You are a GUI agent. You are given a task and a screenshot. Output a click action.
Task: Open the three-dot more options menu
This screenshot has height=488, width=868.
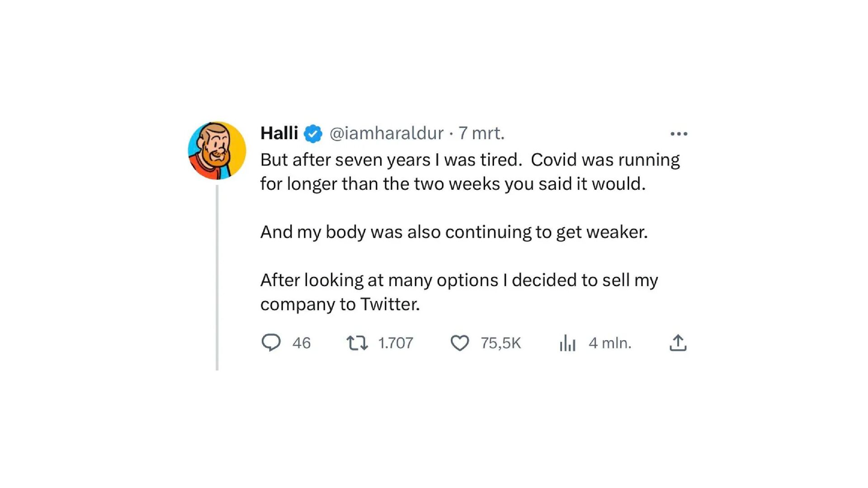click(679, 134)
